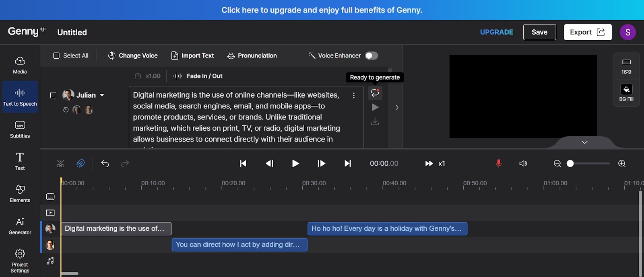644x277 pixels.
Task: Adjust the x1.00 speech speed control
Action: coord(147,76)
